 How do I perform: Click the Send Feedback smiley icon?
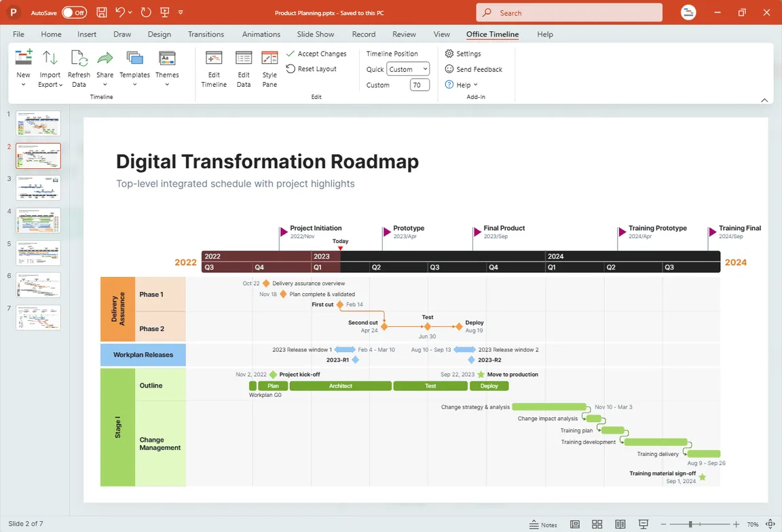tap(449, 69)
